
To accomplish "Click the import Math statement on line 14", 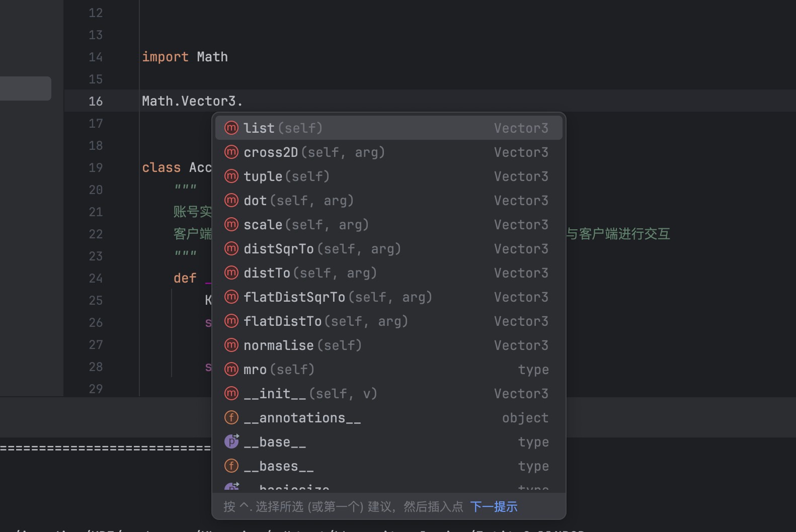I will [x=185, y=57].
